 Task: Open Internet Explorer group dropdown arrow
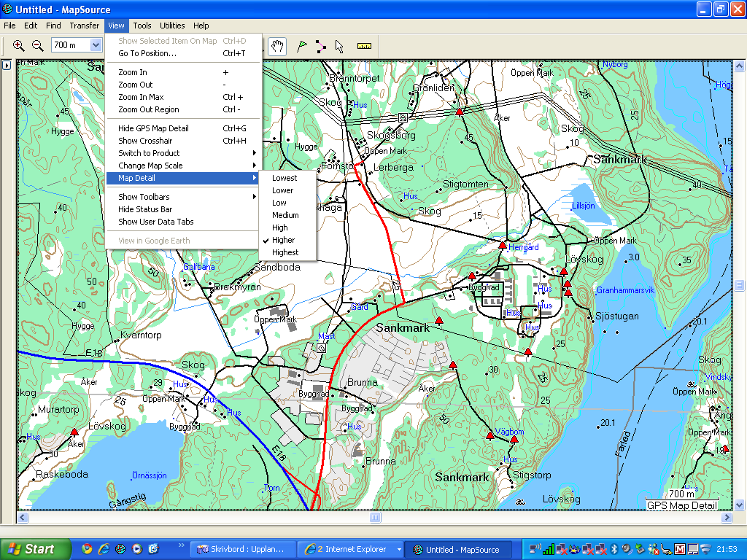[399, 550]
